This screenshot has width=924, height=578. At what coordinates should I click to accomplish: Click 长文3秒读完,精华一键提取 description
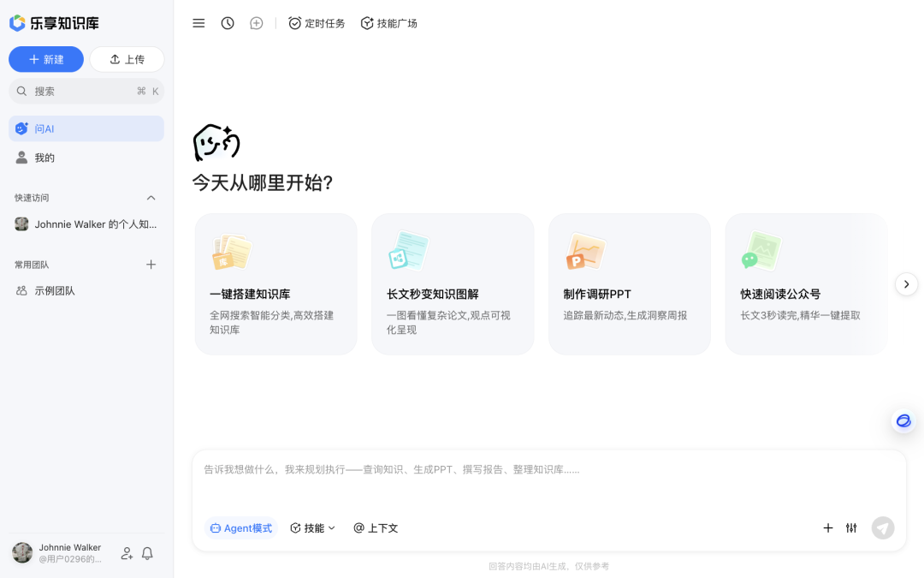point(800,315)
